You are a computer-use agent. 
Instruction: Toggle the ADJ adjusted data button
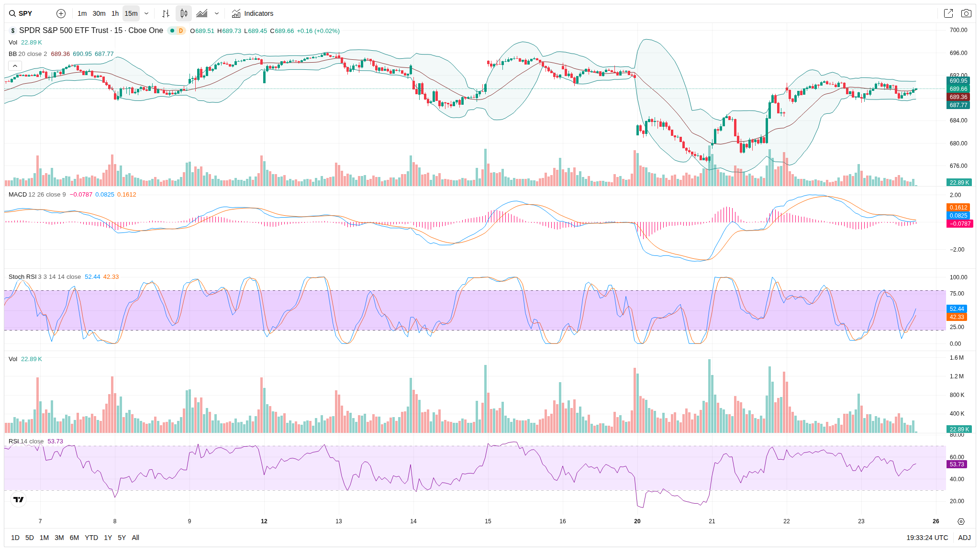(x=964, y=538)
